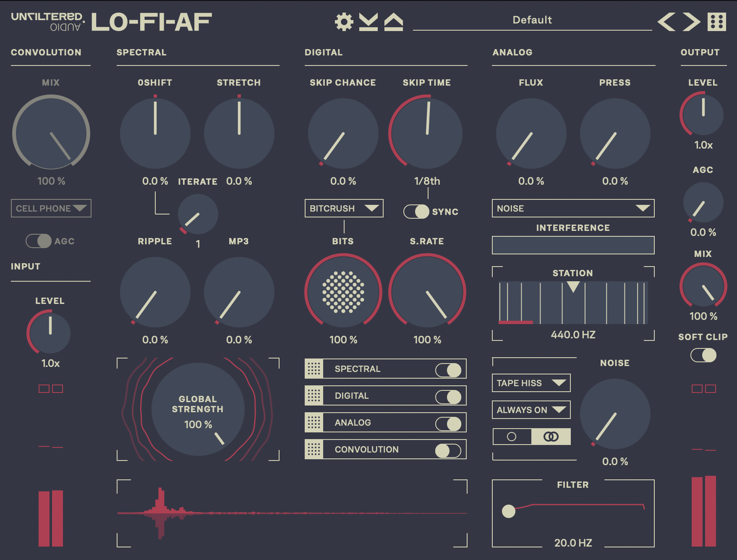Screen dimensions: 737x560
Task: Click the S.Rate knob
Action: click(x=427, y=292)
